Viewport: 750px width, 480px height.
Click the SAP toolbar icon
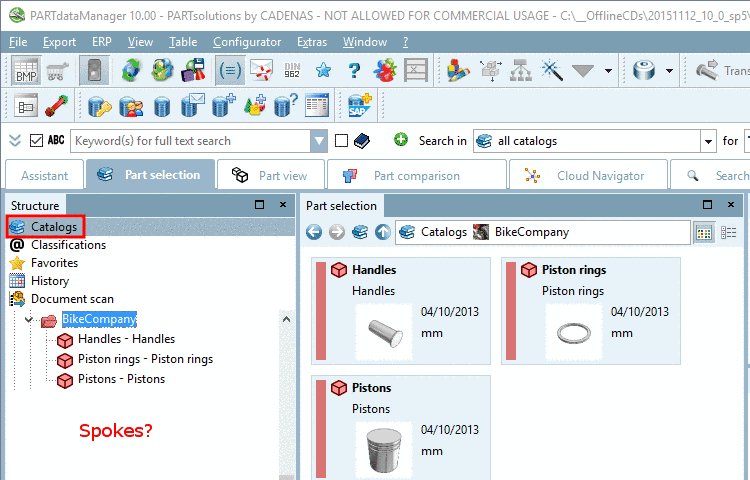360,105
